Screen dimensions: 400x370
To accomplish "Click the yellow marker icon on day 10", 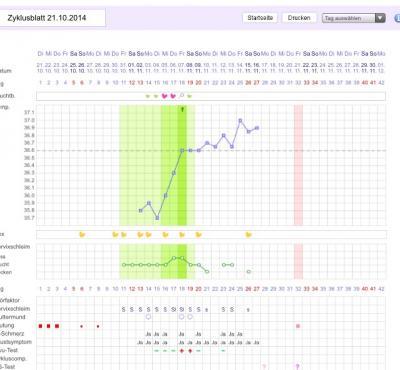I will coord(115,235).
